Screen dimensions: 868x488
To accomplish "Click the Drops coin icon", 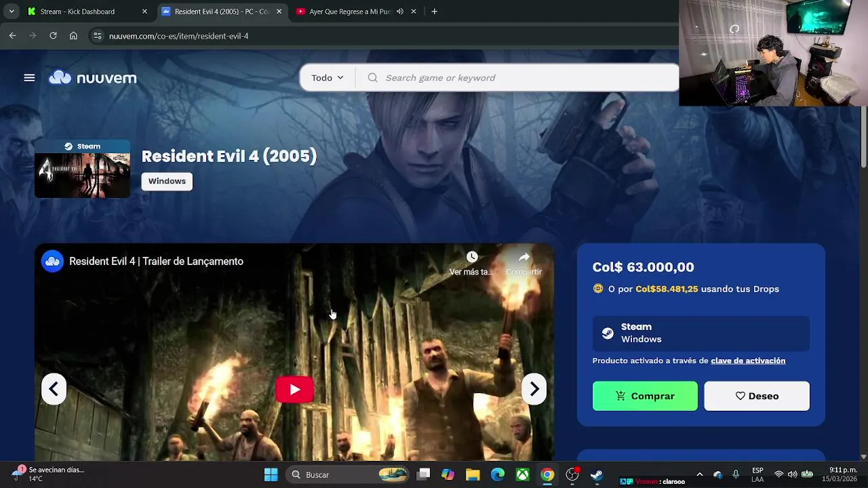I will (x=598, y=289).
